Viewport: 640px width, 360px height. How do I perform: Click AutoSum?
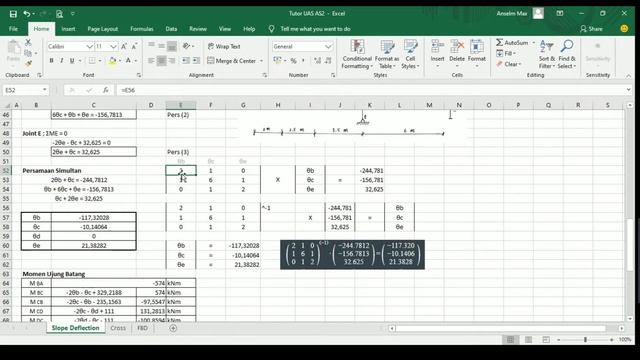[512, 42]
